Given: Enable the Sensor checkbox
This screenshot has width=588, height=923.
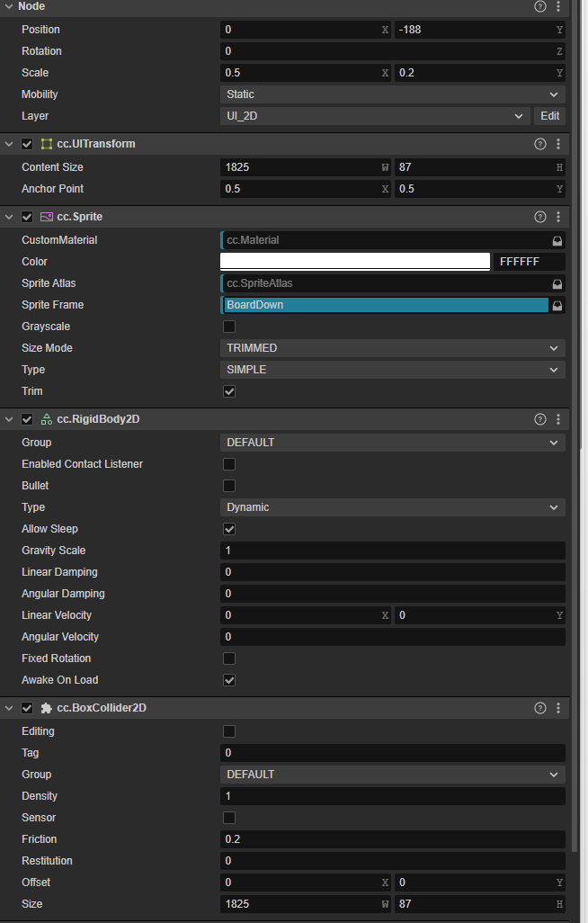Looking at the screenshot, I should click(x=229, y=818).
